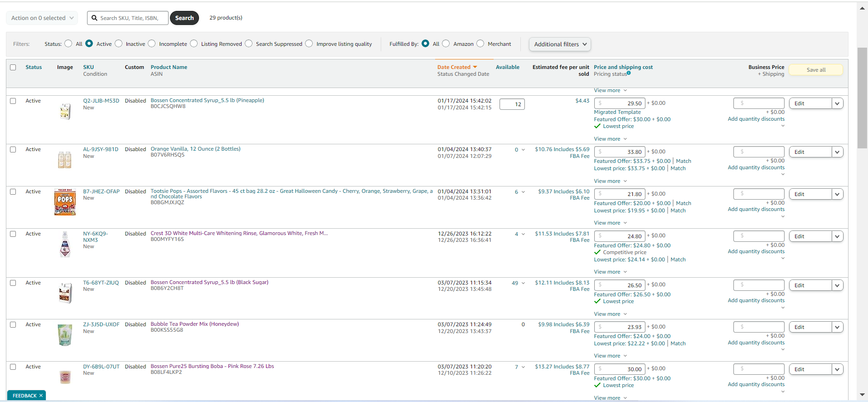Click the Business Price field for Pineapple syrup

759,103
